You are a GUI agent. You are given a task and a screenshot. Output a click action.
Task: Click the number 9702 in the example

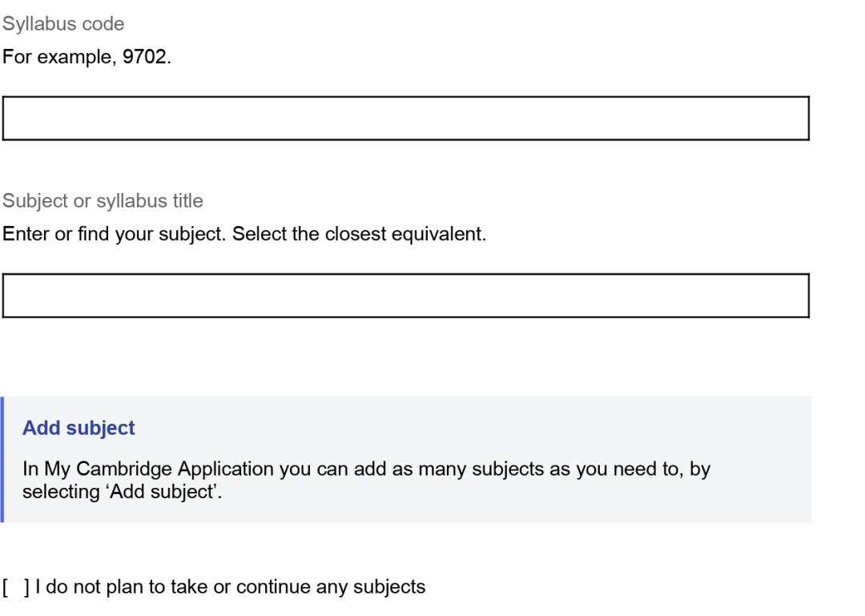point(145,58)
